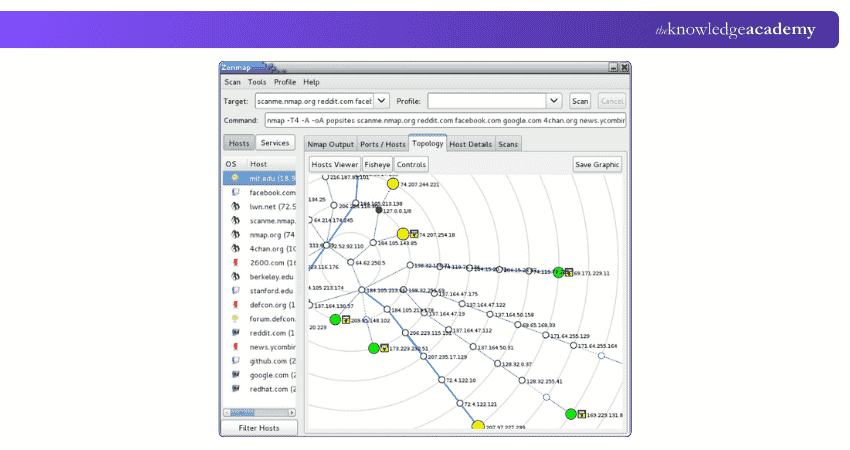Screen dimensions: 850x450
Task: Switch to the Topology tab
Action: coord(428,143)
